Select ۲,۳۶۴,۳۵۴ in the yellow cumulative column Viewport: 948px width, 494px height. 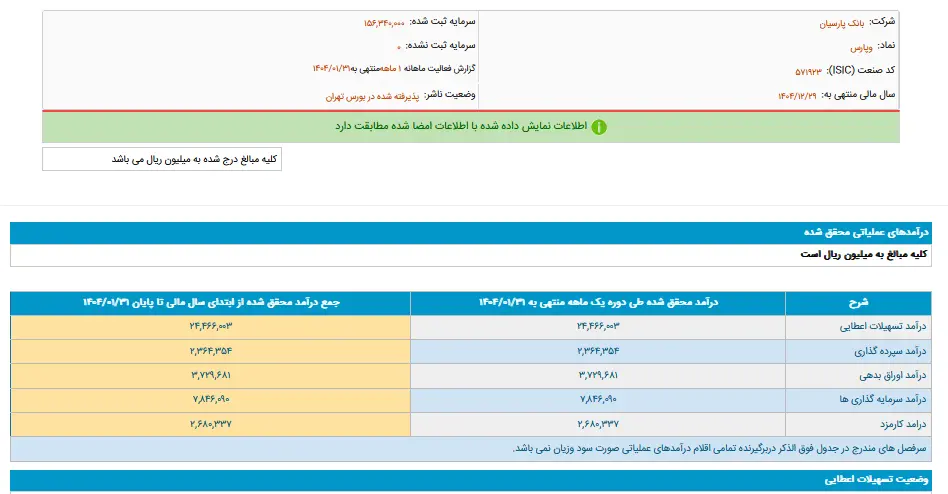coord(210,351)
